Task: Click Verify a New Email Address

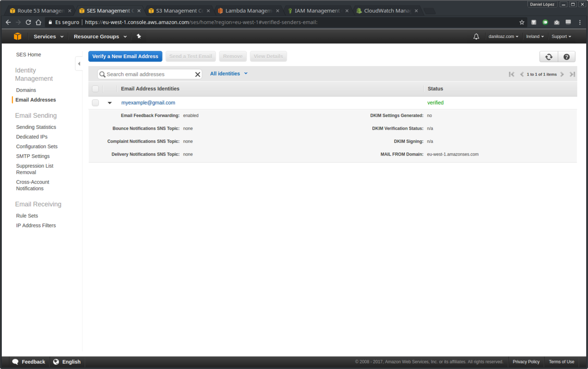Action: tap(125, 57)
